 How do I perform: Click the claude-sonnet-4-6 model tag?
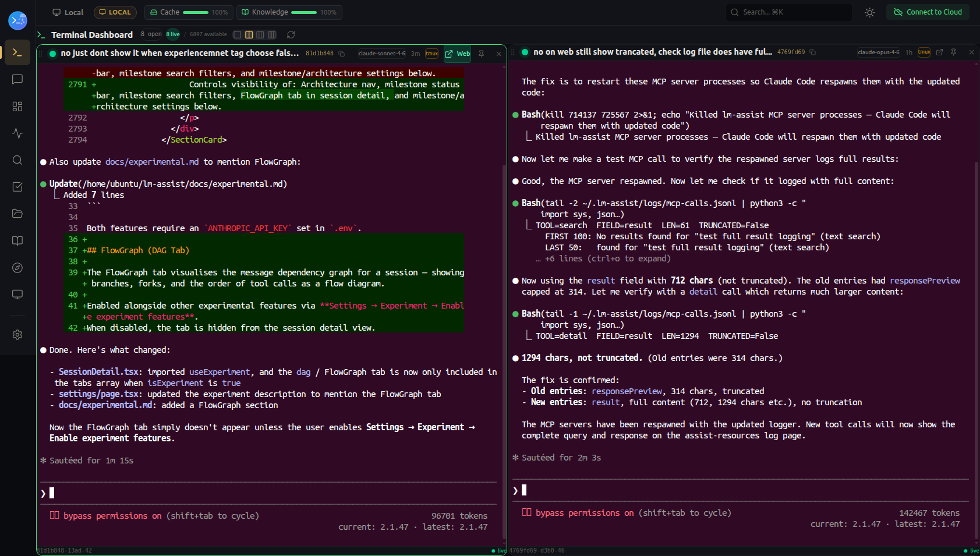coord(382,54)
